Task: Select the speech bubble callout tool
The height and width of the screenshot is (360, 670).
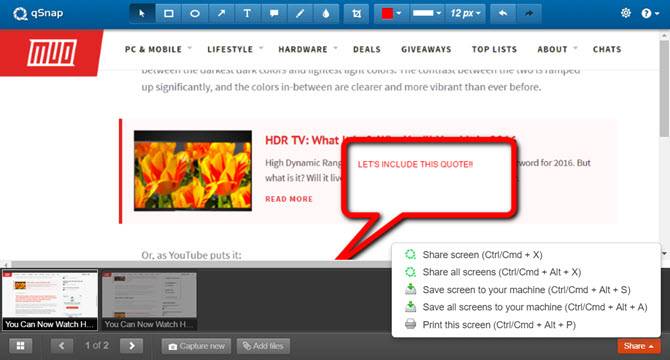Action: 274,13
